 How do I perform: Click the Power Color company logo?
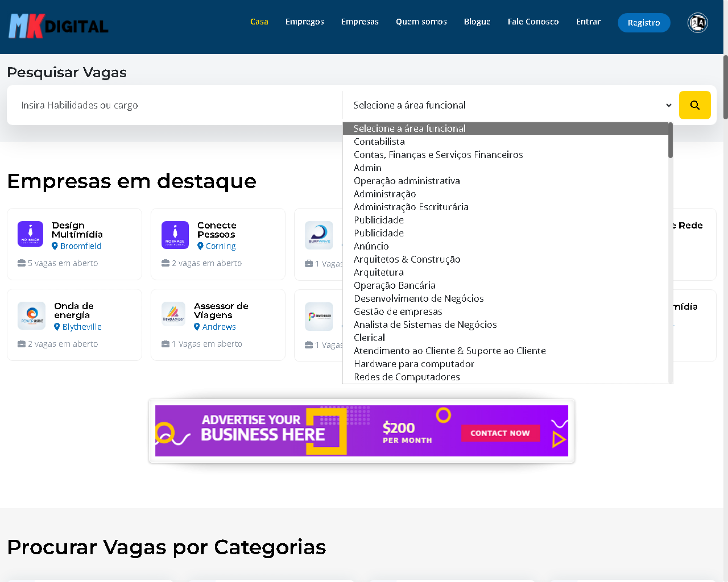pyautogui.click(x=319, y=316)
